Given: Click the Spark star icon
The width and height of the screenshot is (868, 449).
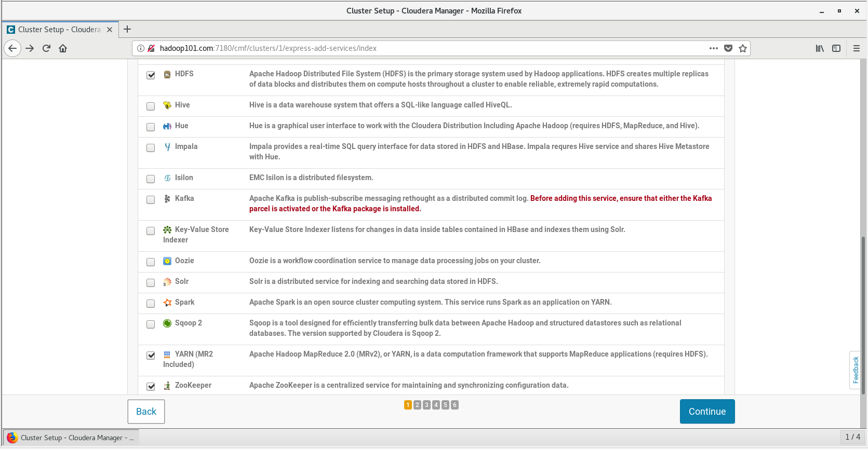Looking at the screenshot, I should (167, 303).
